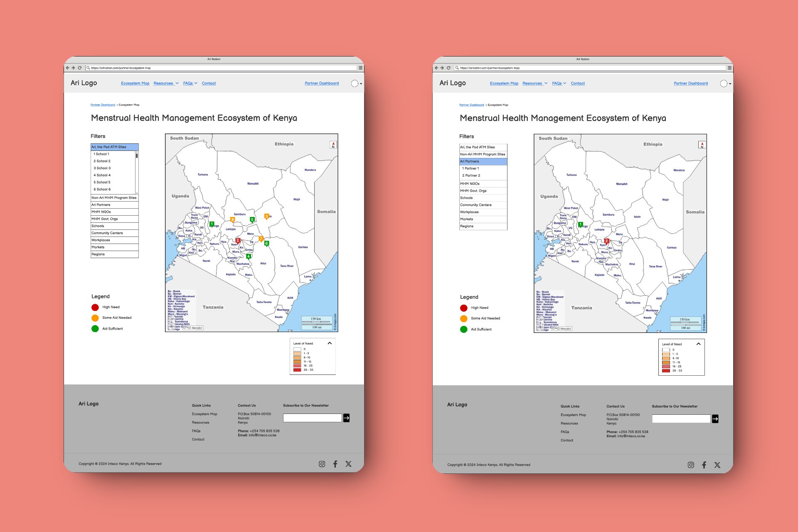Select Contact nav item in left mockup
This screenshot has height=532, width=798.
209,83
